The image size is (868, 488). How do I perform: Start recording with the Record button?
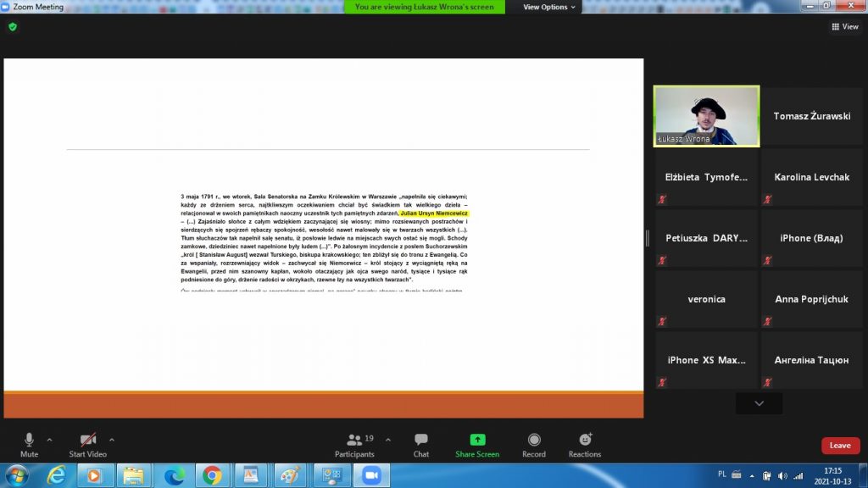[534, 444]
